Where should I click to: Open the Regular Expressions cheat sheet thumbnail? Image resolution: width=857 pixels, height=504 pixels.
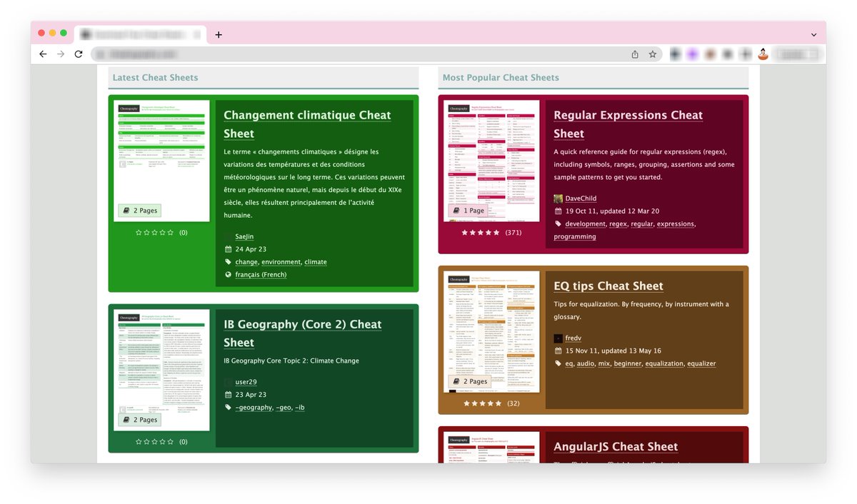[491, 161]
